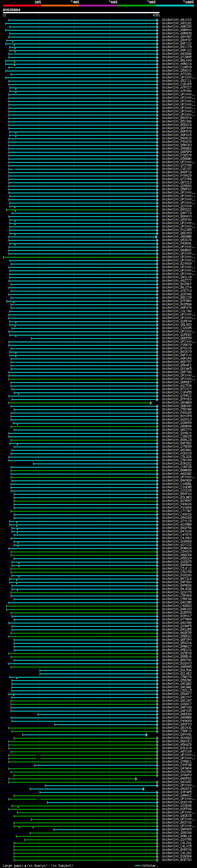The image size is (197, 868).
Task: Select the UniRef100_A9BL16 label
Action: coord(177,836)
